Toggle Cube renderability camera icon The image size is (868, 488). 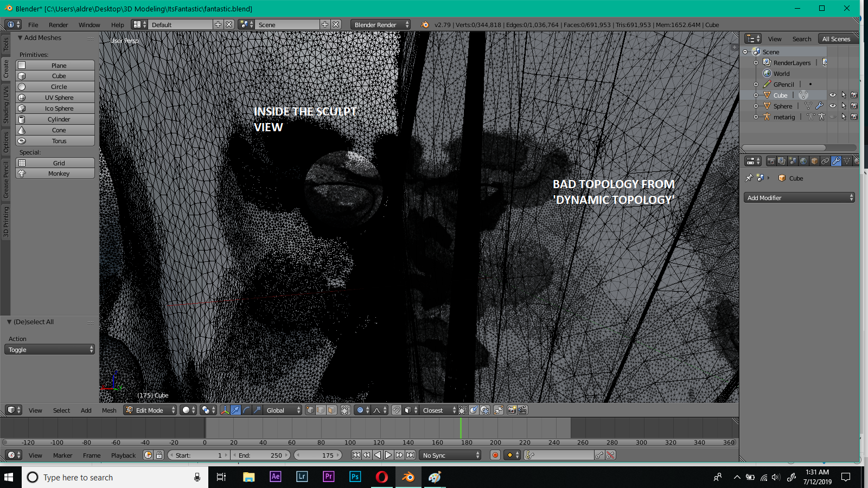pyautogui.click(x=854, y=95)
